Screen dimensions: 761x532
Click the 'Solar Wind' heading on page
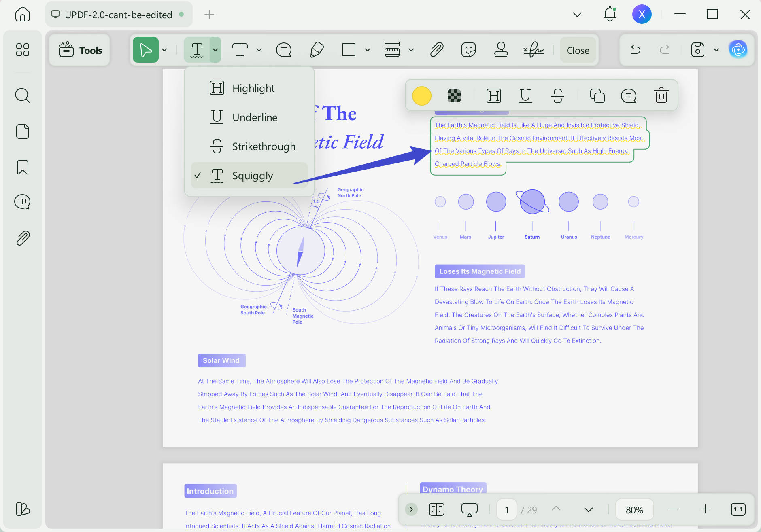click(x=221, y=360)
